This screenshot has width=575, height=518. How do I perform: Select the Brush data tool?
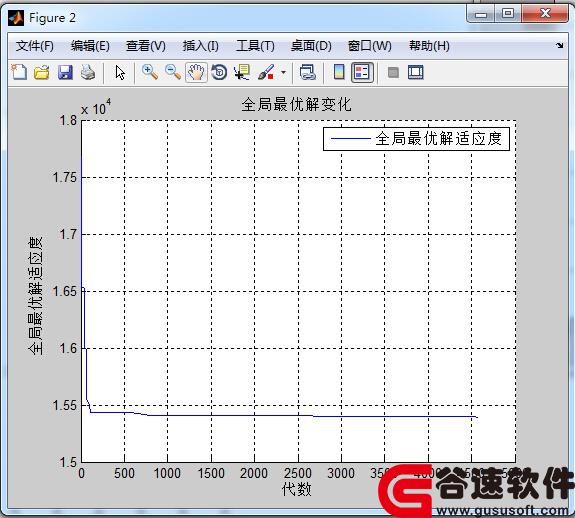[266, 72]
